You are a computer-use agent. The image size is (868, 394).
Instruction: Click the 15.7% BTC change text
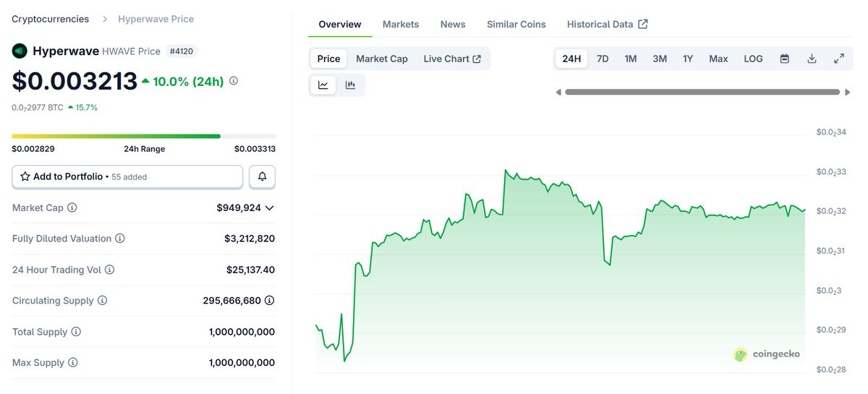point(86,107)
